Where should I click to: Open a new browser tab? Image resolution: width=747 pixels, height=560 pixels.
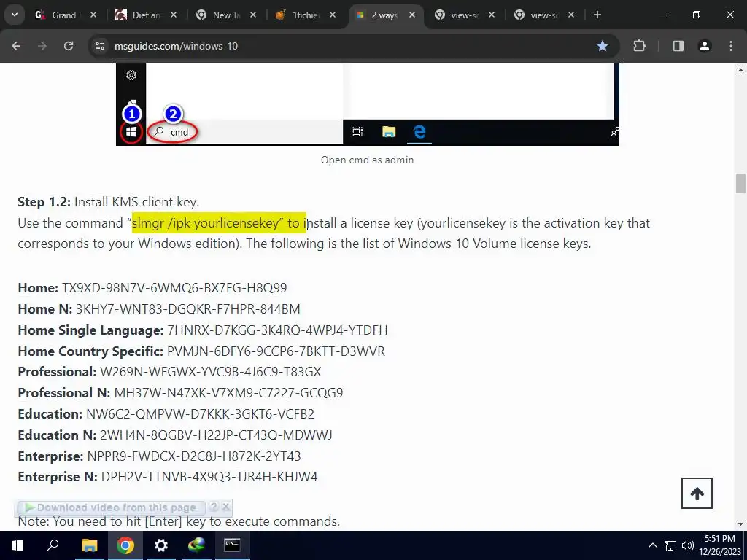pos(597,15)
